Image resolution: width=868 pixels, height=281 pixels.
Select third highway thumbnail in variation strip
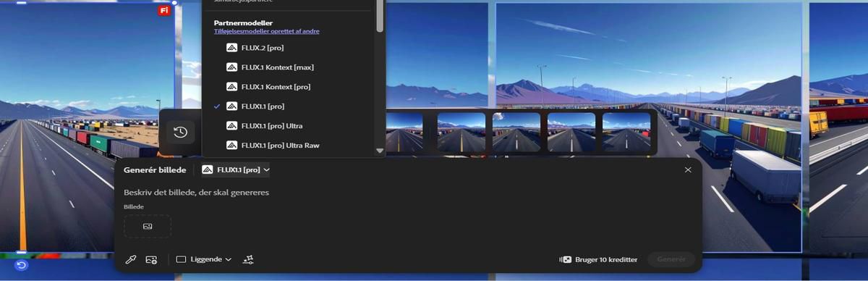[x=516, y=132]
